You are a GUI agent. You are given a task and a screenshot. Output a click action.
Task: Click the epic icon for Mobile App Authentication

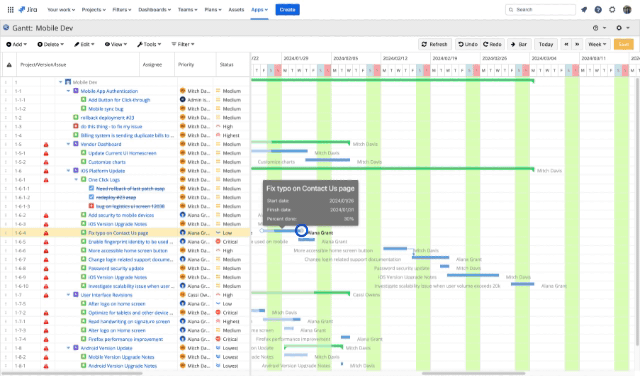click(x=76, y=91)
